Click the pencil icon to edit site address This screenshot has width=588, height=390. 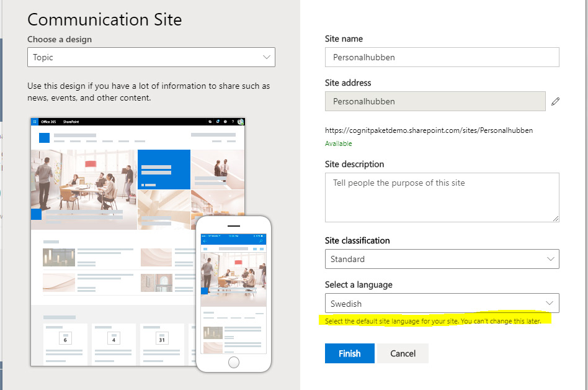(x=555, y=101)
